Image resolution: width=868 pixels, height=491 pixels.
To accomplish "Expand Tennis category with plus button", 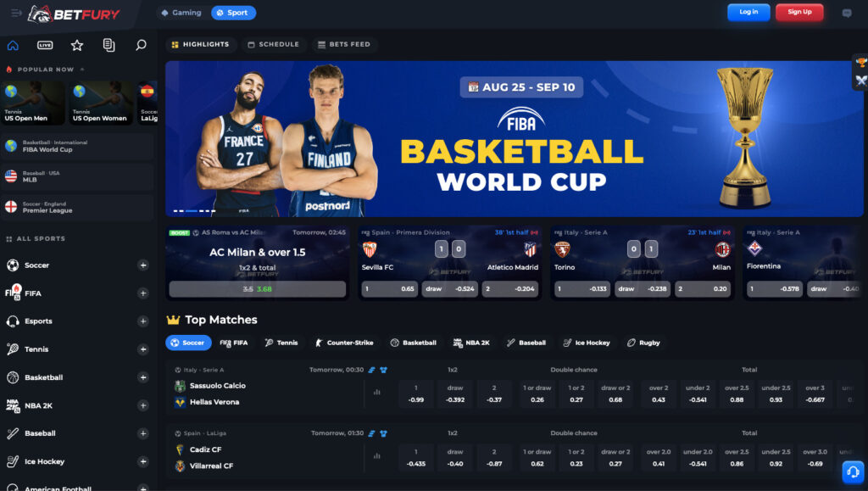I will [x=142, y=349].
